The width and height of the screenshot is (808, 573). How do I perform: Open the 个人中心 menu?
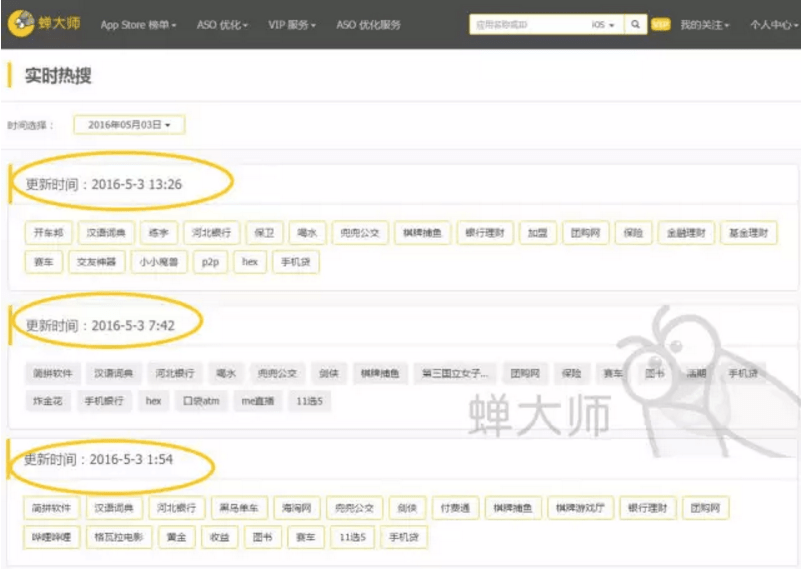[774, 25]
